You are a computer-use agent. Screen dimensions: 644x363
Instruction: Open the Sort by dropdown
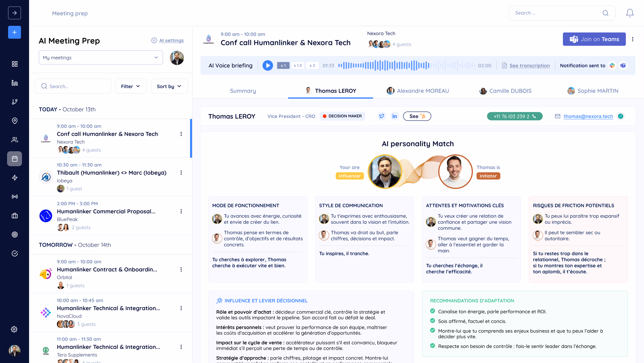(x=169, y=86)
